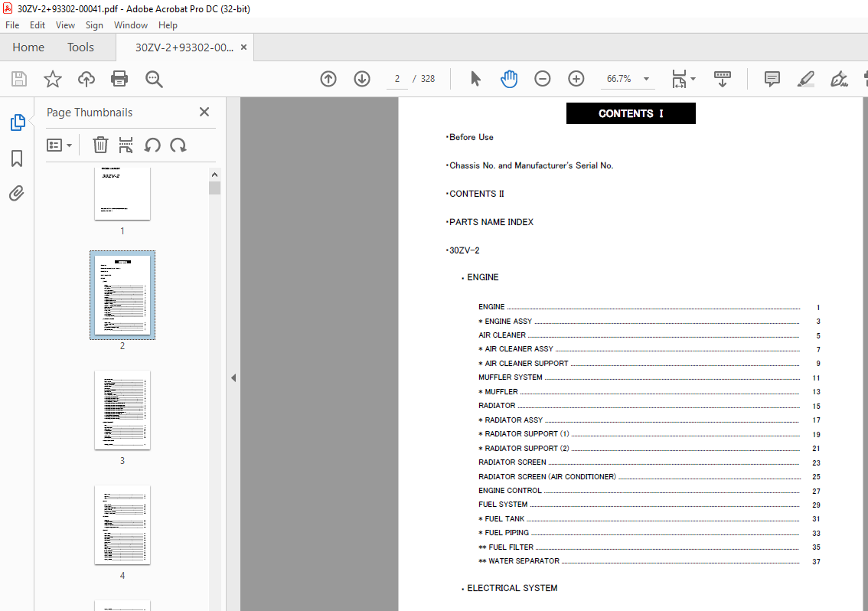
Task: Open MUFFLER SYSTEM contents entry
Action: [649, 377]
